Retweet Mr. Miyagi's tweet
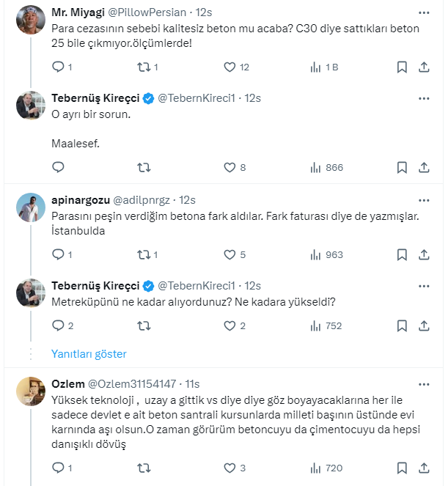Viewport: 448px width, 486px height. pyautogui.click(x=144, y=67)
